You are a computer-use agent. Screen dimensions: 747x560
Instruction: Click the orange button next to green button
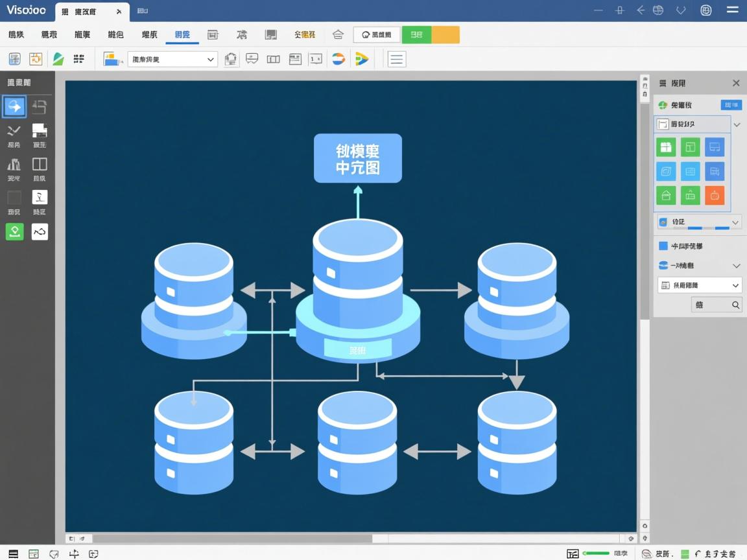click(x=445, y=35)
